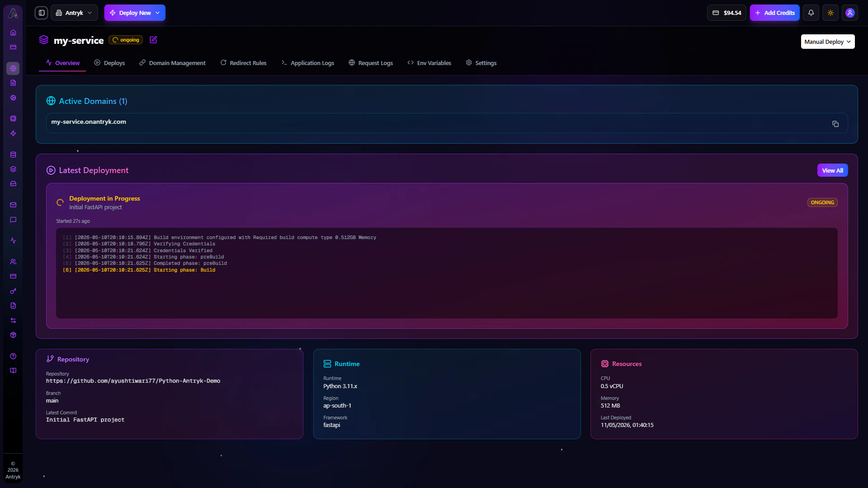
Task: Switch to the Overview tab
Action: pyautogui.click(x=62, y=63)
